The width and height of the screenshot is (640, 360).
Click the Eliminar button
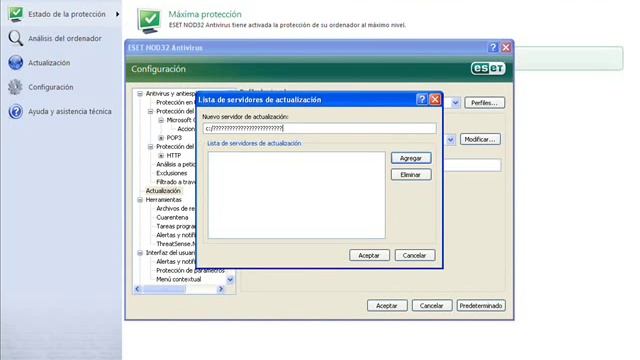[411, 175]
